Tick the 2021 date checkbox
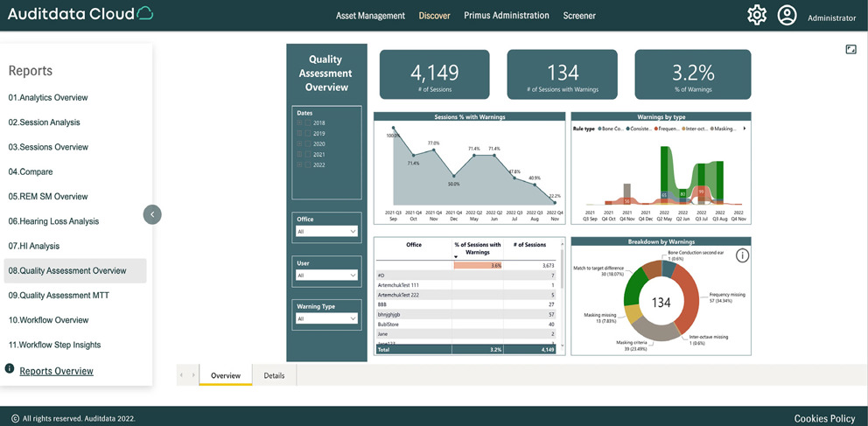Image resolution: width=868 pixels, height=426 pixels. point(308,154)
